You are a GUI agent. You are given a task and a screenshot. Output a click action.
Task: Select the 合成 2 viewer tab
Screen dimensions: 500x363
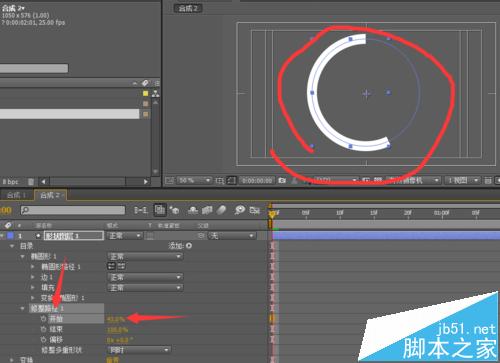pyautogui.click(x=188, y=8)
